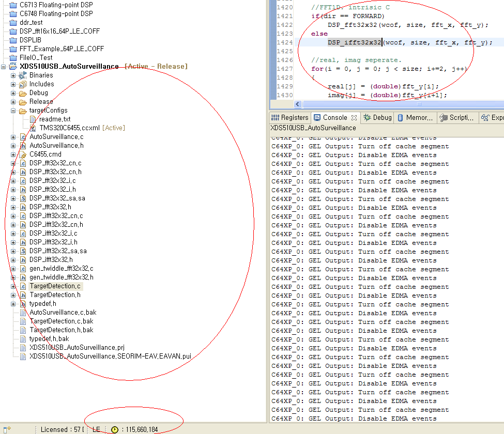
Task: Click the DSPLIB project folder icon
Action: pos(13,40)
